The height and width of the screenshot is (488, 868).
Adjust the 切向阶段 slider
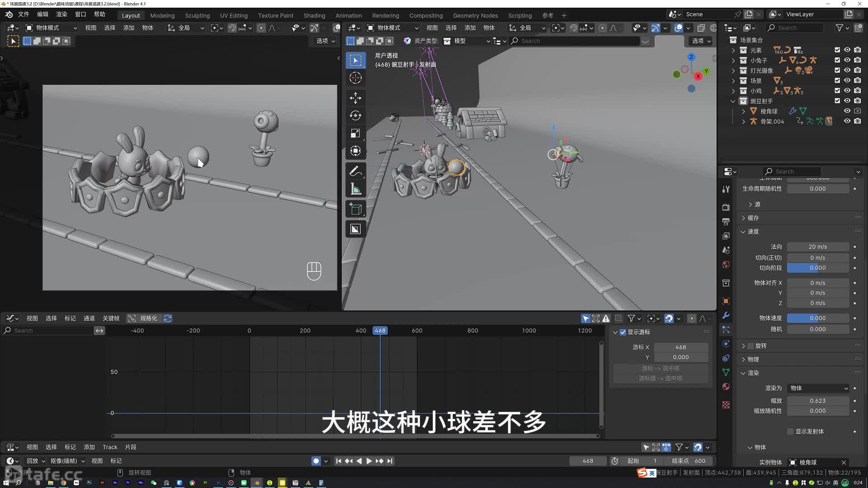coord(818,268)
